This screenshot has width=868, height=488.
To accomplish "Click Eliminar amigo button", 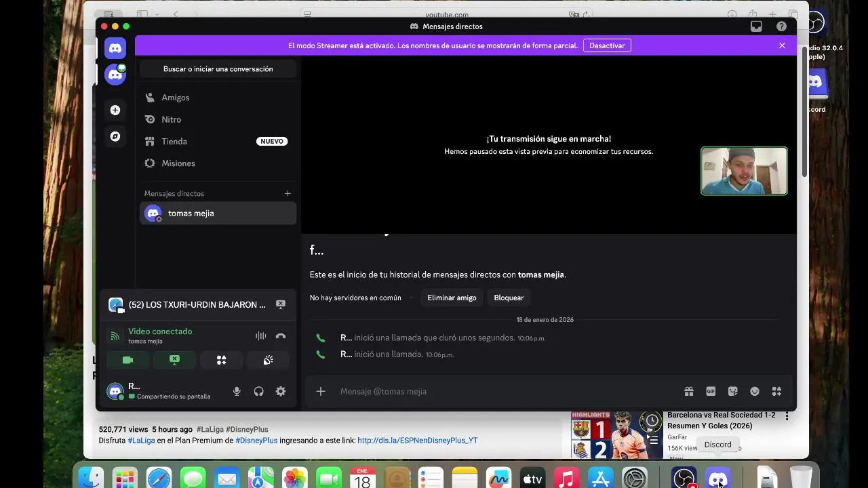I will pyautogui.click(x=452, y=298).
